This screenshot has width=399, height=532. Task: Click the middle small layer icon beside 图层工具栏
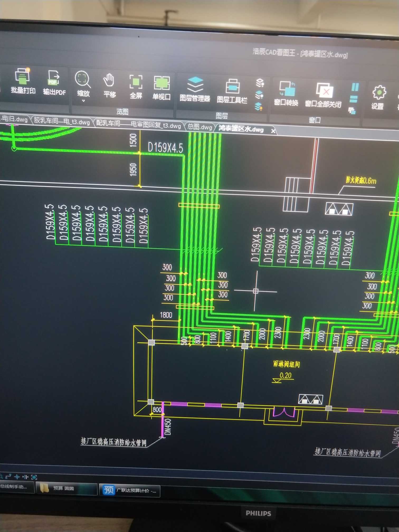click(259, 94)
